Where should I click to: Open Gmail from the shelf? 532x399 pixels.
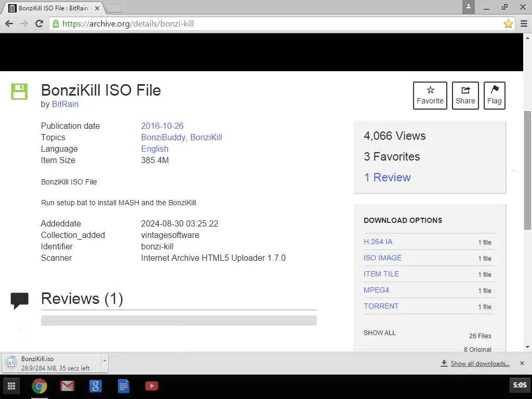[x=67, y=386]
